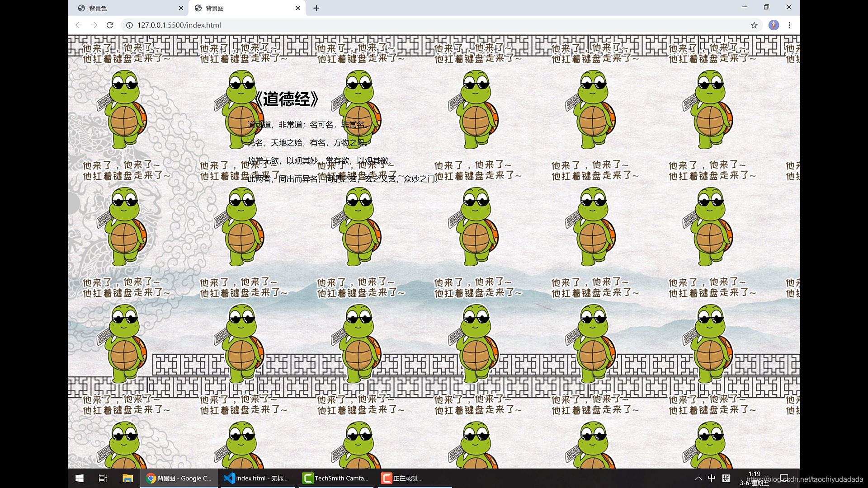Toggle the 中 input language indicator
This screenshot has width=868, height=488.
712,478
